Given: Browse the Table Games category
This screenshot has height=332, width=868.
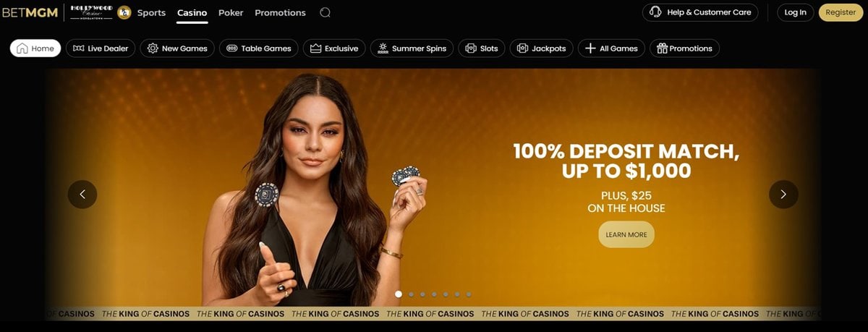Looking at the screenshot, I should point(258,48).
